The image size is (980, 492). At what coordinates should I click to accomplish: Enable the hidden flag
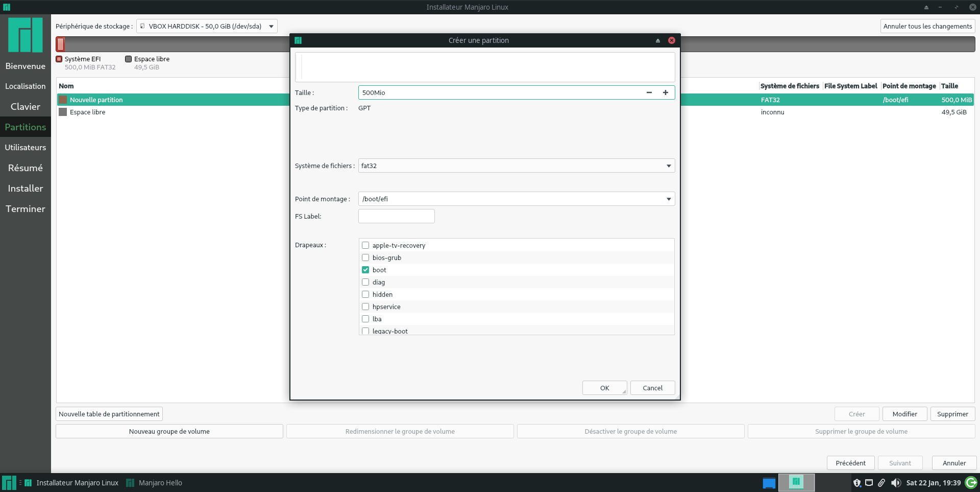click(365, 294)
